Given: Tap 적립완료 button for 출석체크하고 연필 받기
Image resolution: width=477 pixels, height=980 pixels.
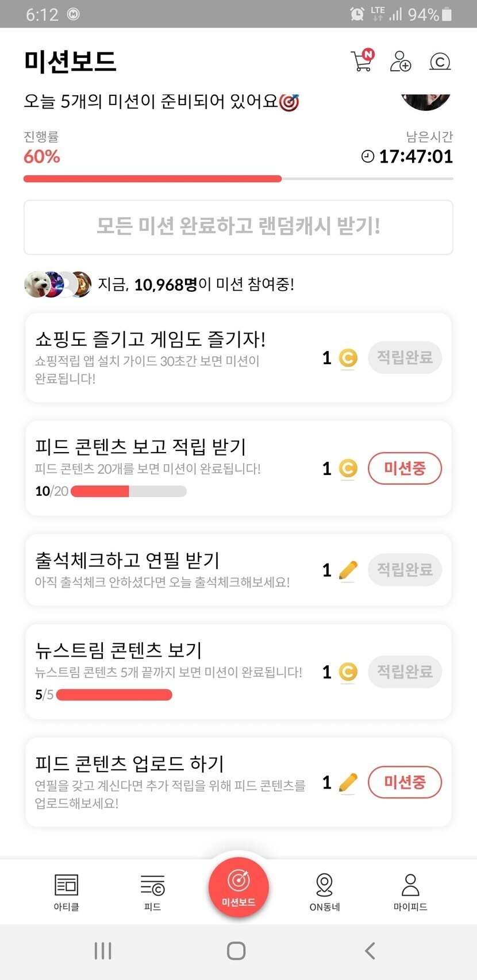Looking at the screenshot, I should 405,569.
